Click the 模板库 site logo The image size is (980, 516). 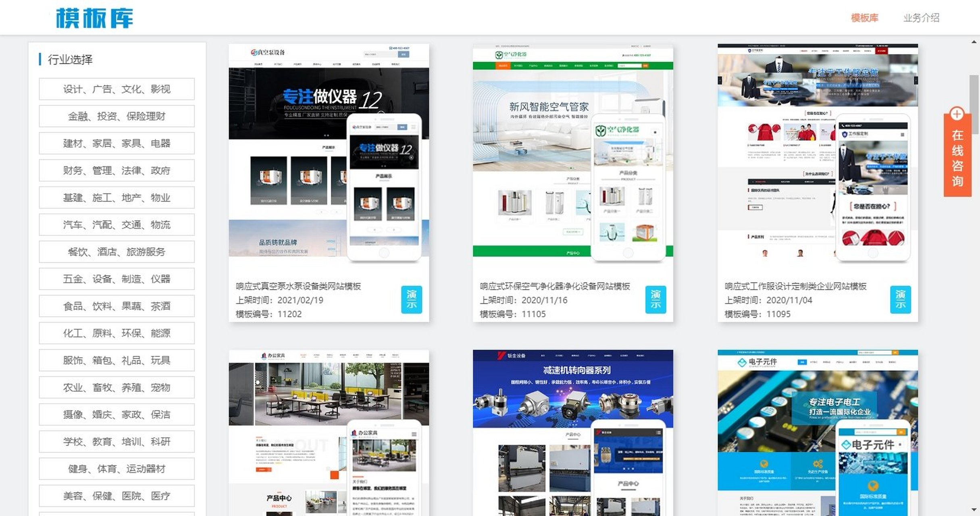point(94,18)
